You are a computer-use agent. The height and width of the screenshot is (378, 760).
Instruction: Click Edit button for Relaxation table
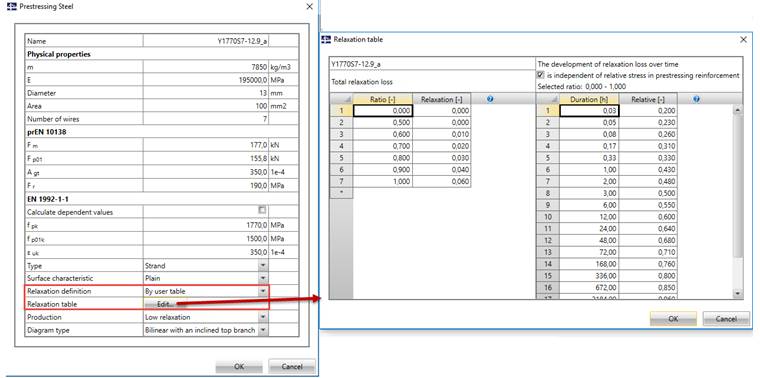pos(165,304)
